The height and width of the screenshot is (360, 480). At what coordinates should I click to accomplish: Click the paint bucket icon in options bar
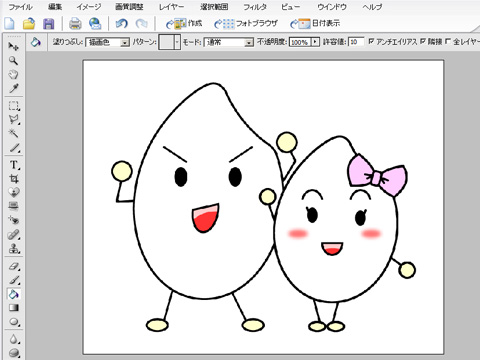pos(35,42)
